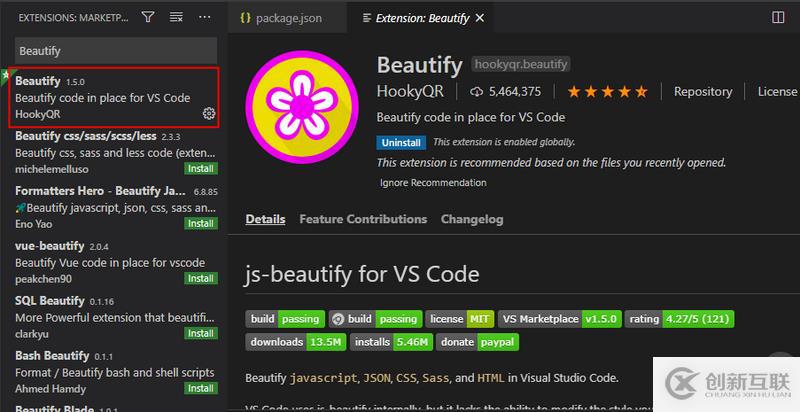
Task: Click Ignore Recommendation
Action: pos(433,183)
